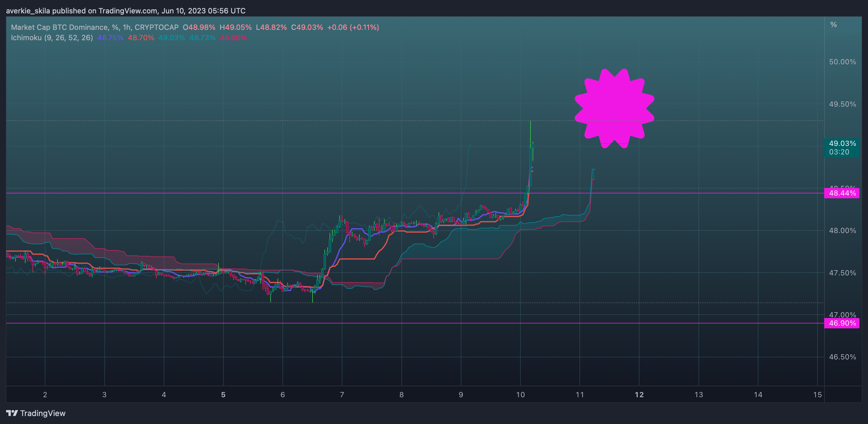Viewport: 868px width, 424px height.
Task: Click date 5 on the time axis
Action: coord(223,395)
